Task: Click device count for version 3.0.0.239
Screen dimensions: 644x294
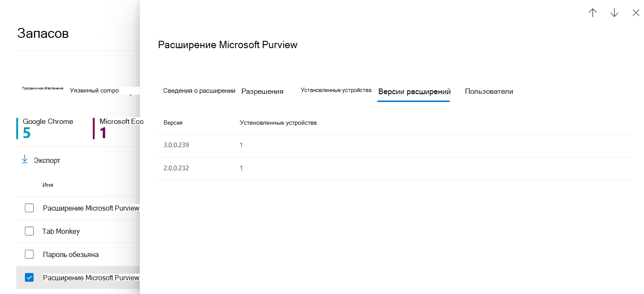Action: coord(241,145)
